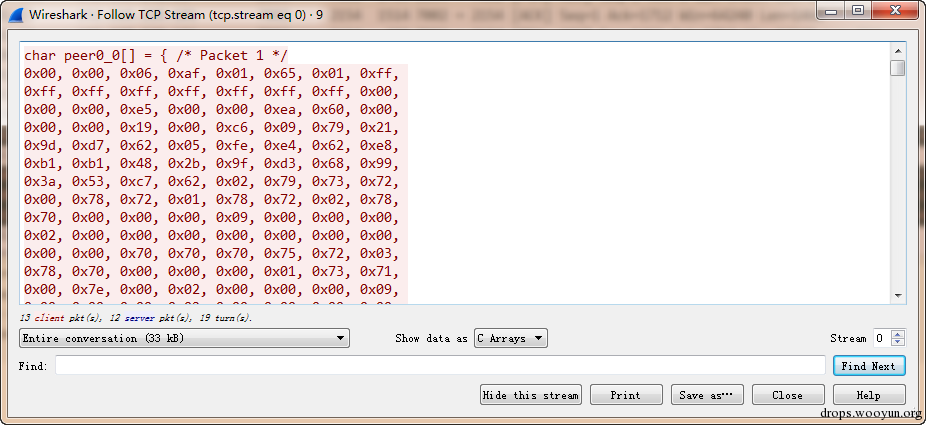Click the vertical scrollbar thumb
This screenshot has height=425, width=926.
click(898, 68)
